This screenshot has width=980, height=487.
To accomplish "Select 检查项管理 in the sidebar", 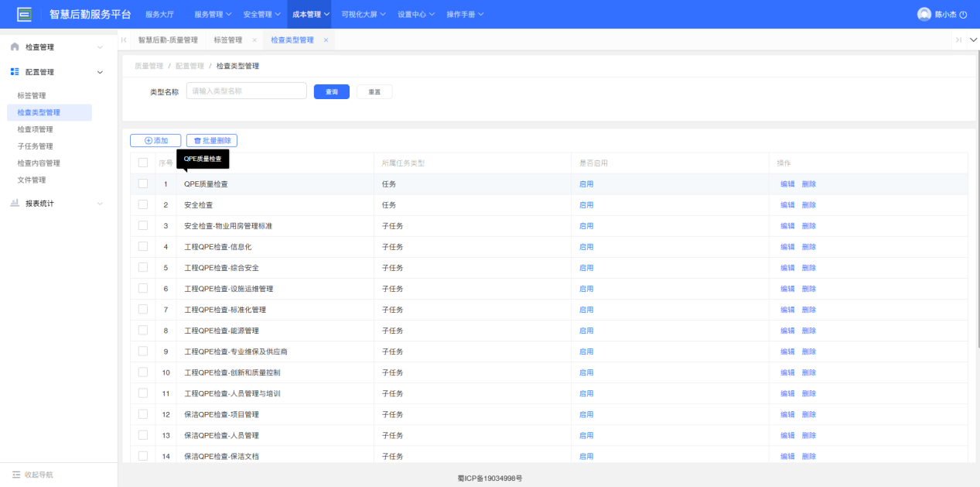I will pos(36,129).
